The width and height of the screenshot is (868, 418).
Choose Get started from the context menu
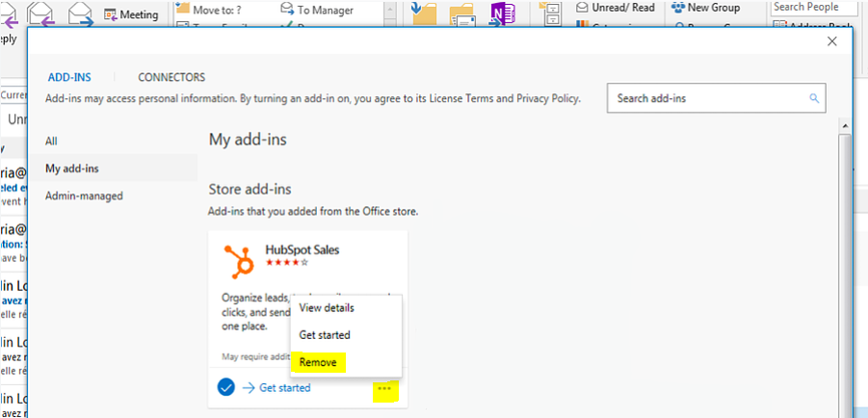[325, 335]
